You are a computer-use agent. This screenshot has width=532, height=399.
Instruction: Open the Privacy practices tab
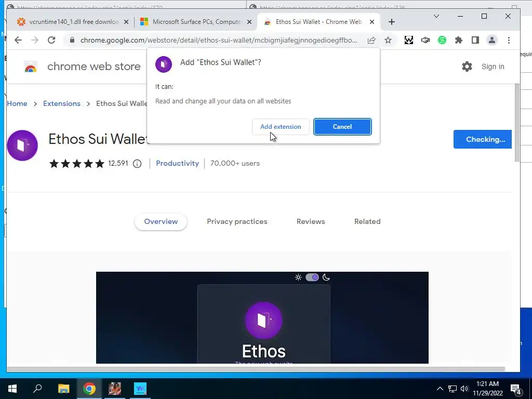[x=237, y=221]
